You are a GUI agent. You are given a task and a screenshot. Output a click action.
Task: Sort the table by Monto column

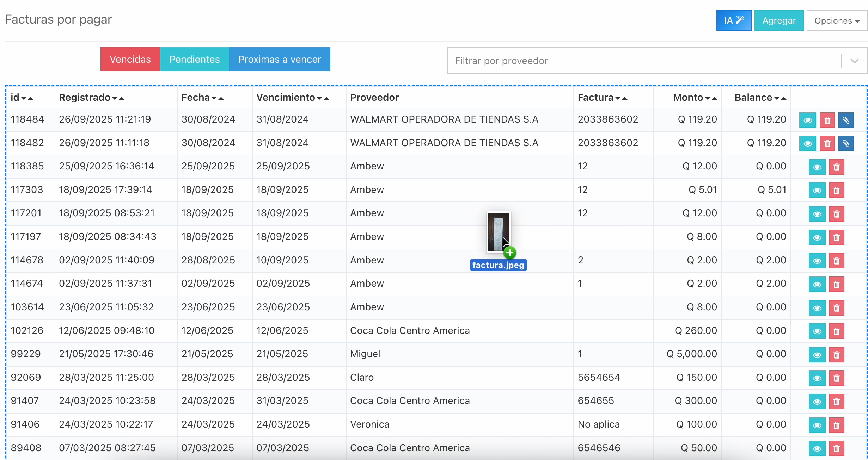point(695,98)
